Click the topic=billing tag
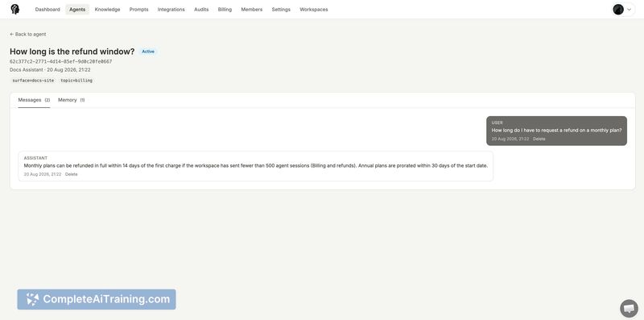 point(76,81)
